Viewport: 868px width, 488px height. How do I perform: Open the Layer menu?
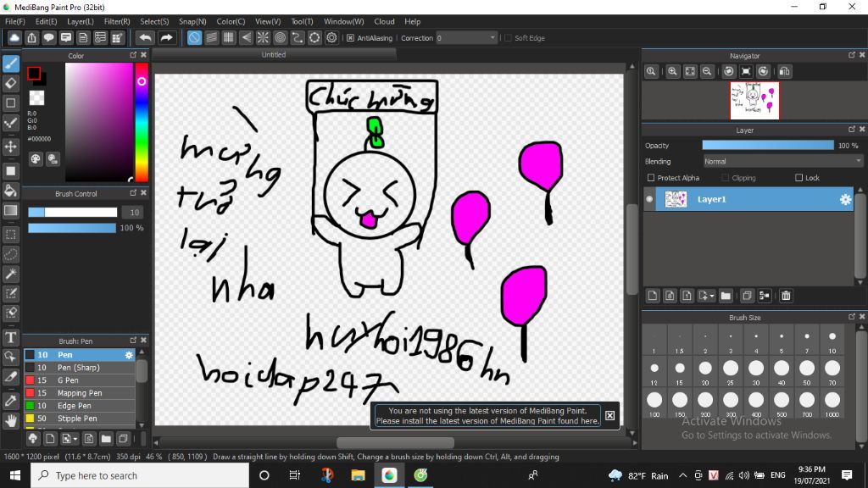(x=81, y=21)
